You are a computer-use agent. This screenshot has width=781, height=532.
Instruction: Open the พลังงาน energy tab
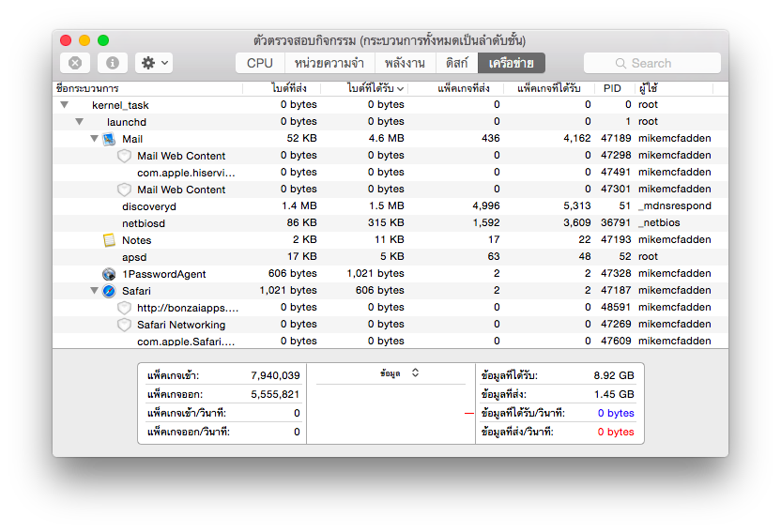tap(406, 63)
